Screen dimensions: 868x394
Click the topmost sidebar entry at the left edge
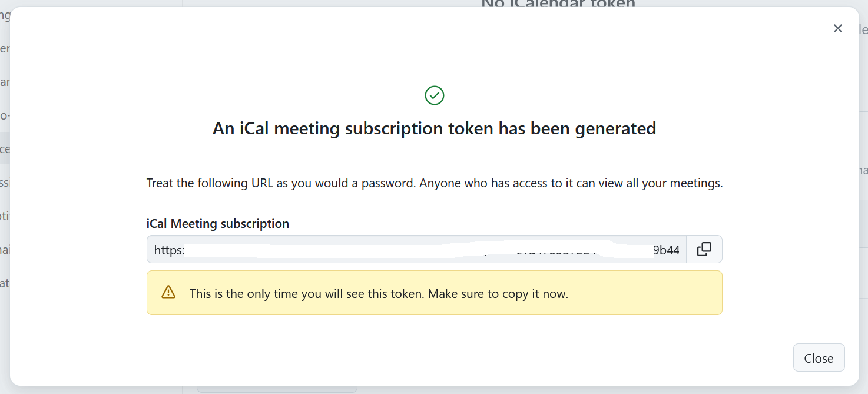[5, 15]
